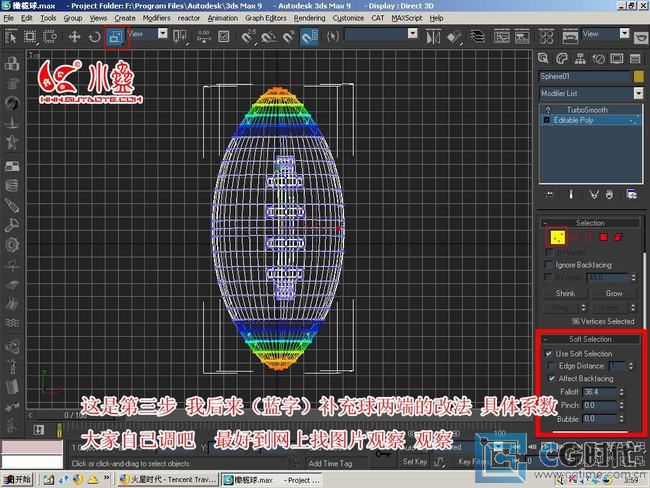The width and height of the screenshot is (650, 488).
Task: Select TurboSmooth in the modifier stack
Action: tap(587, 109)
